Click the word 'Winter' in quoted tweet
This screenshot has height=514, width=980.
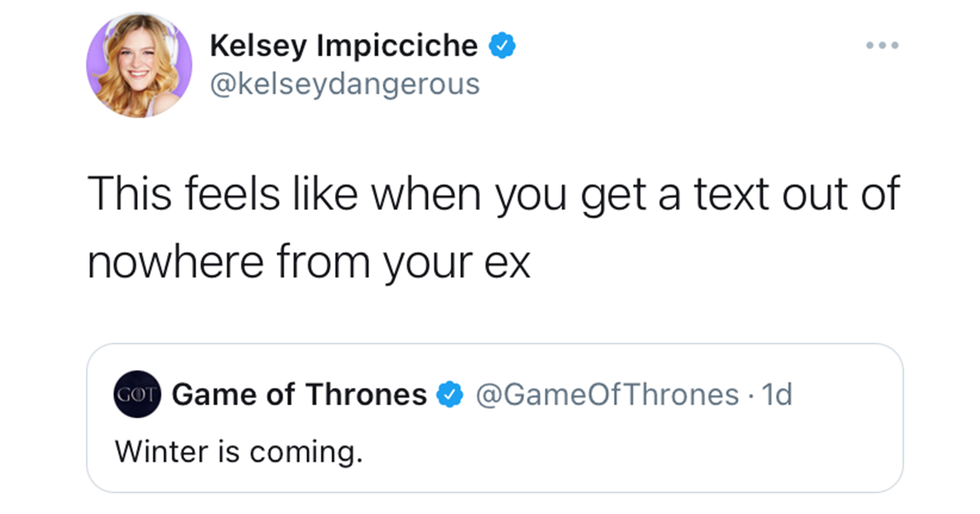pyautogui.click(x=162, y=452)
